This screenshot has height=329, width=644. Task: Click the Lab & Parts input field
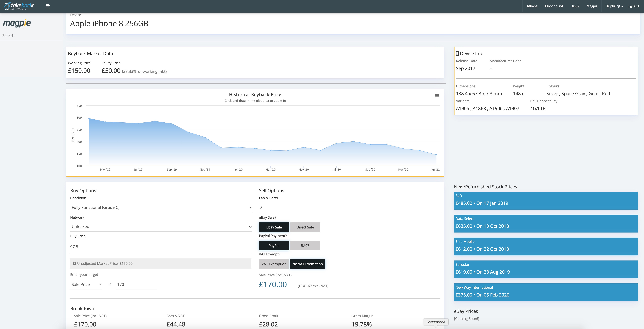[x=350, y=207]
